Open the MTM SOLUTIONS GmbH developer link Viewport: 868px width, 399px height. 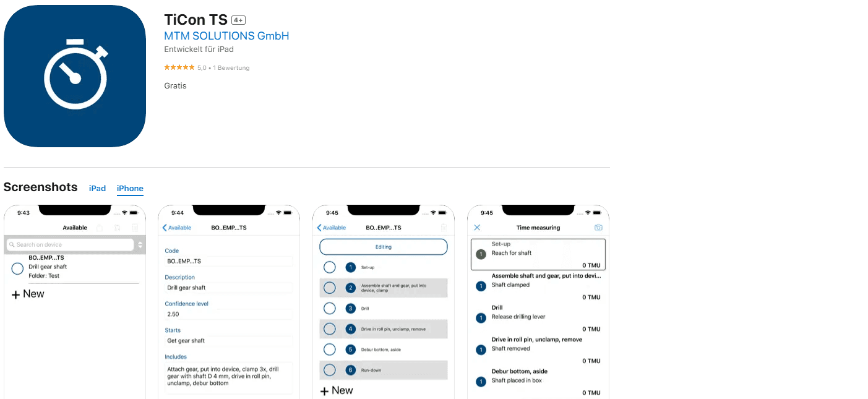pyautogui.click(x=226, y=36)
